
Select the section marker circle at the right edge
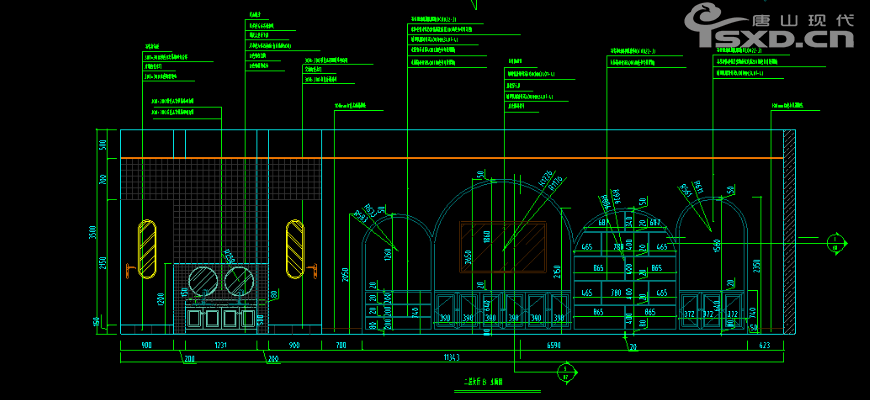pyautogui.click(x=835, y=242)
